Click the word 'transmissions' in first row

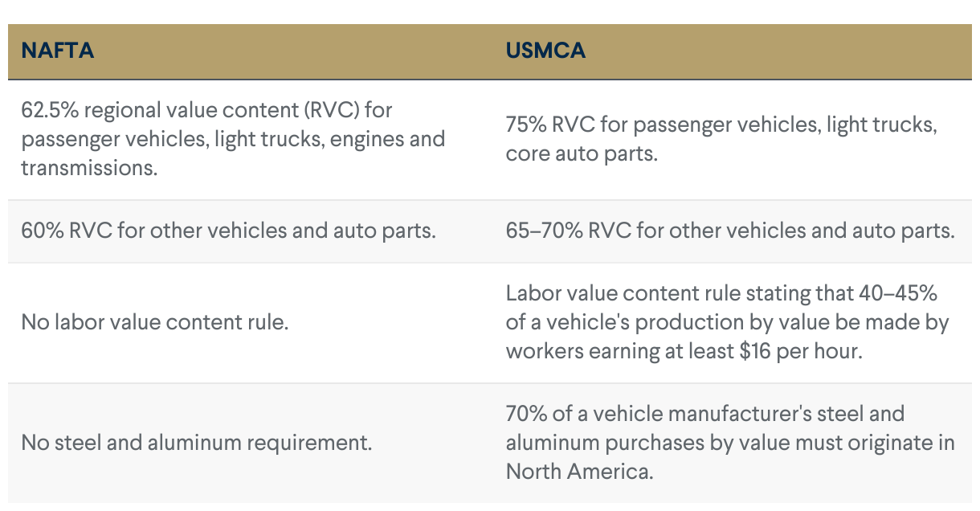(88, 168)
